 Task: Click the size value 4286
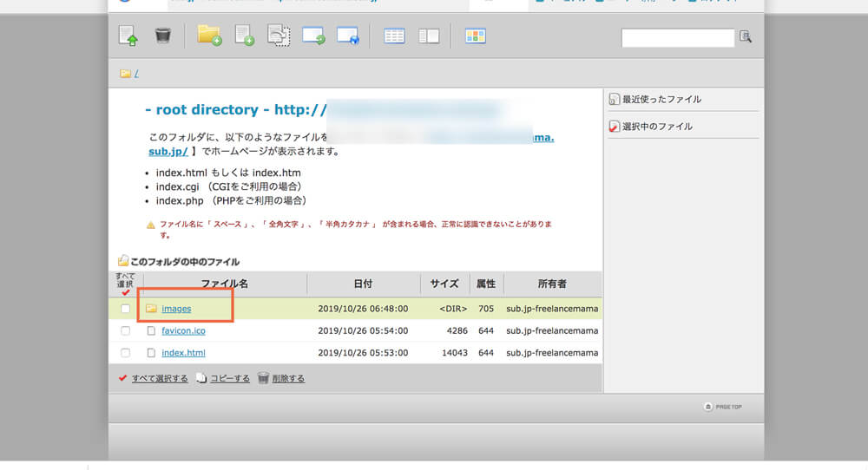point(457,330)
